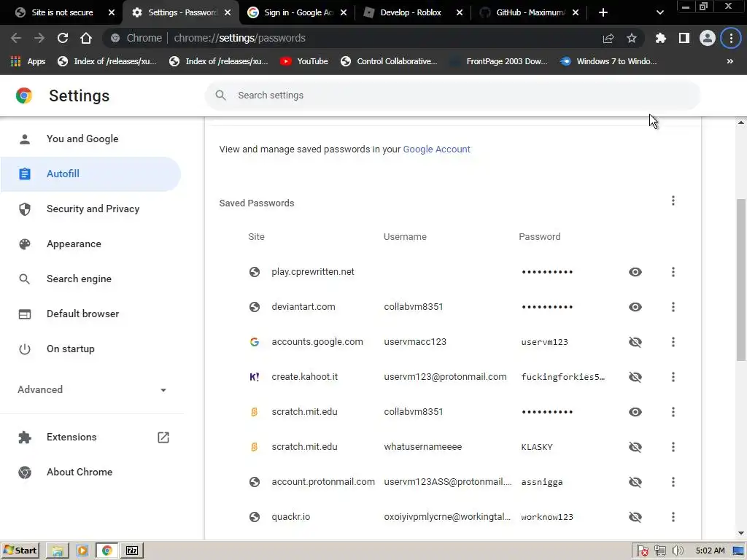Open more actions for accounts.google.com
This screenshot has width=747, height=560.
point(673,342)
